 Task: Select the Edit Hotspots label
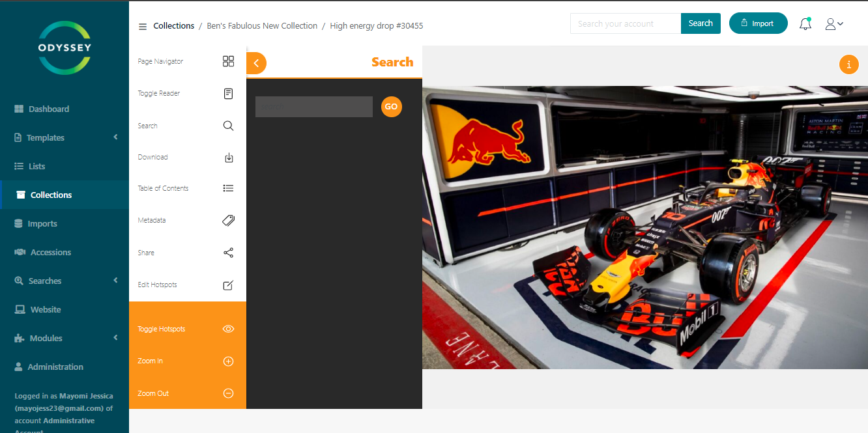tap(157, 285)
